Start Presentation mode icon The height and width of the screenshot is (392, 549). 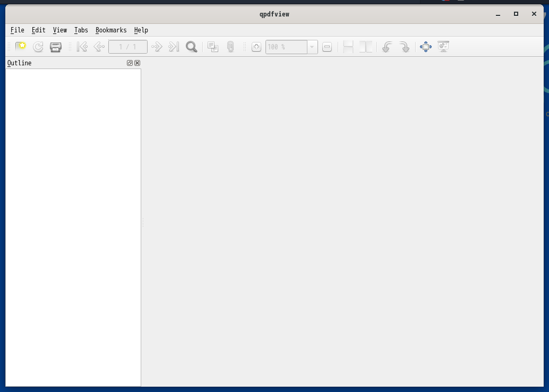pyautogui.click(x=443, y=47)
